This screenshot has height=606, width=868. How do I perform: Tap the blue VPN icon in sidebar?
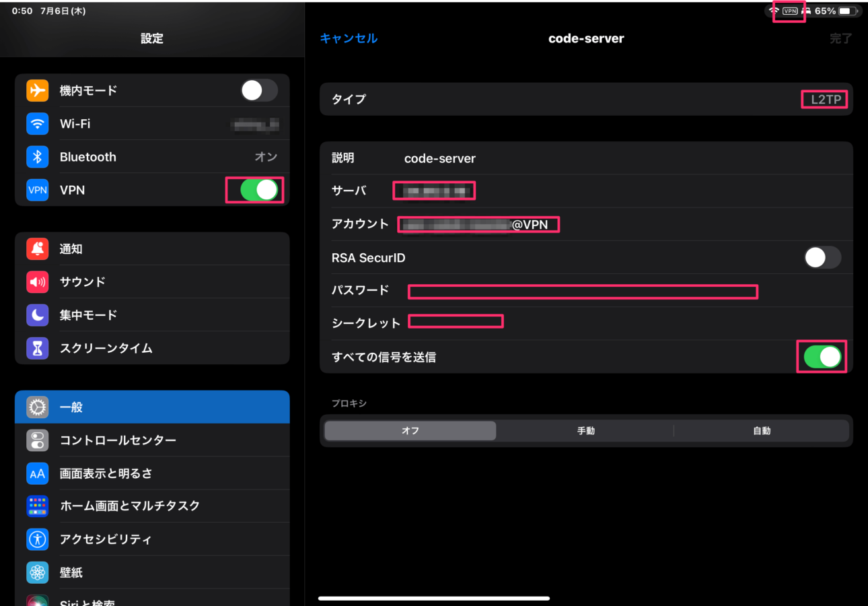[38, 190]
